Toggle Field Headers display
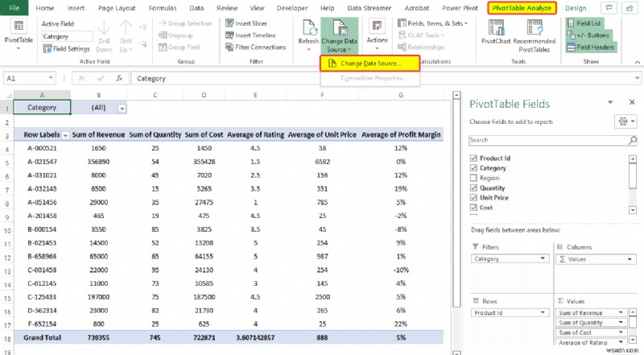 (x=591, y=47)
